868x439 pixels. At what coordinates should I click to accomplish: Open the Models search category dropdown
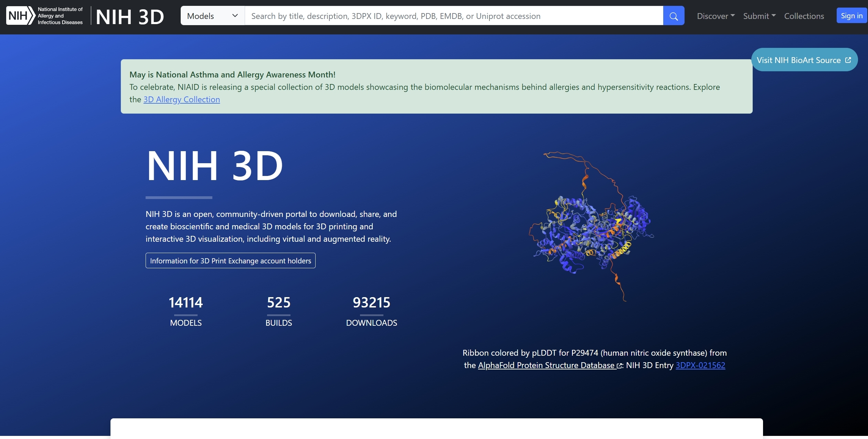tap(212, 16)
